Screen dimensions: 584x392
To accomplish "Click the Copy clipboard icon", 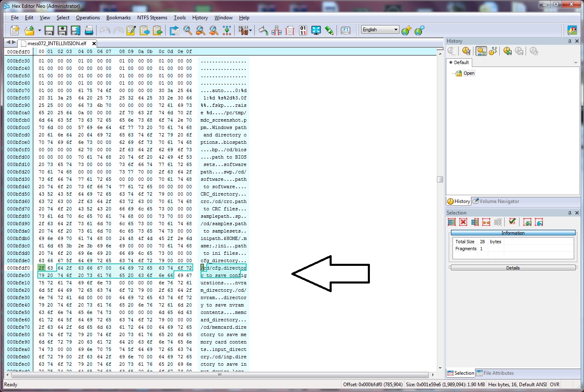I will 144,30.
